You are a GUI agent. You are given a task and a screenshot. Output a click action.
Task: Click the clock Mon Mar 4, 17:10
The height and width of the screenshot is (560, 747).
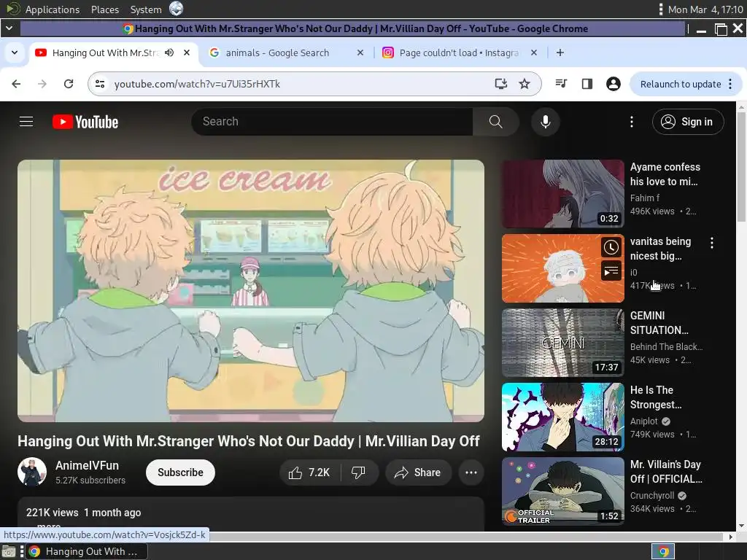[x=705, y=9]
